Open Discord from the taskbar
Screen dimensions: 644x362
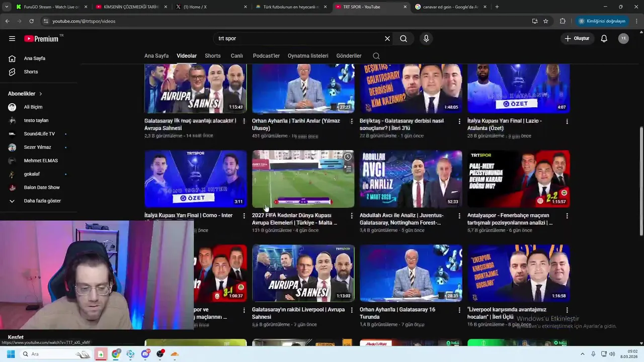(145, 354)
